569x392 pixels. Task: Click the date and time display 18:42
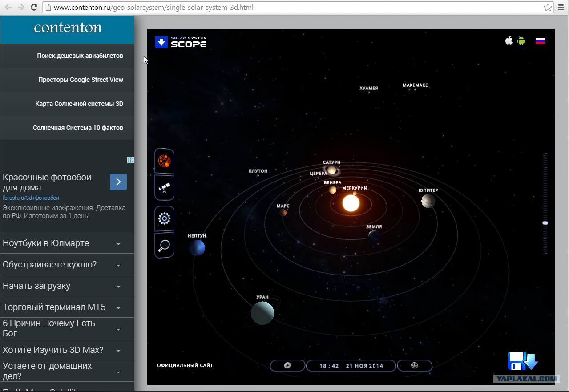351,366
